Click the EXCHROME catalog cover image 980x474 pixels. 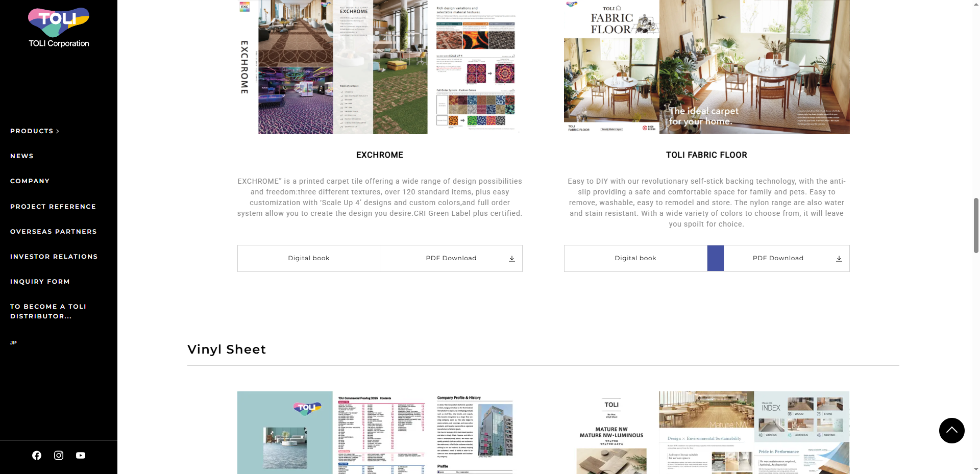tap(380, 67)
